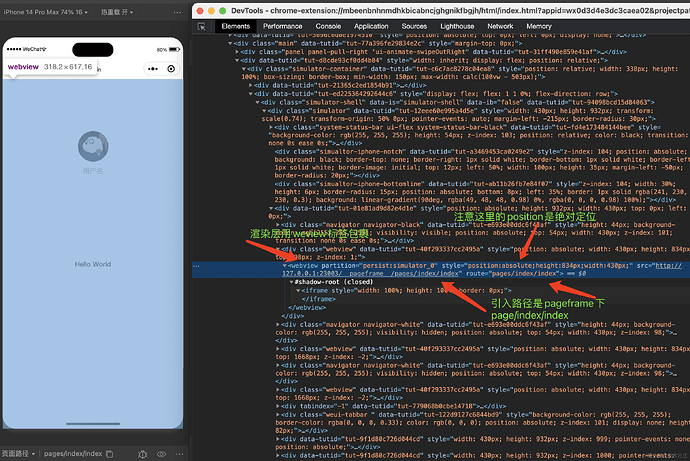Open the Application tab
The image size is (690, 461).
[371, 26]
